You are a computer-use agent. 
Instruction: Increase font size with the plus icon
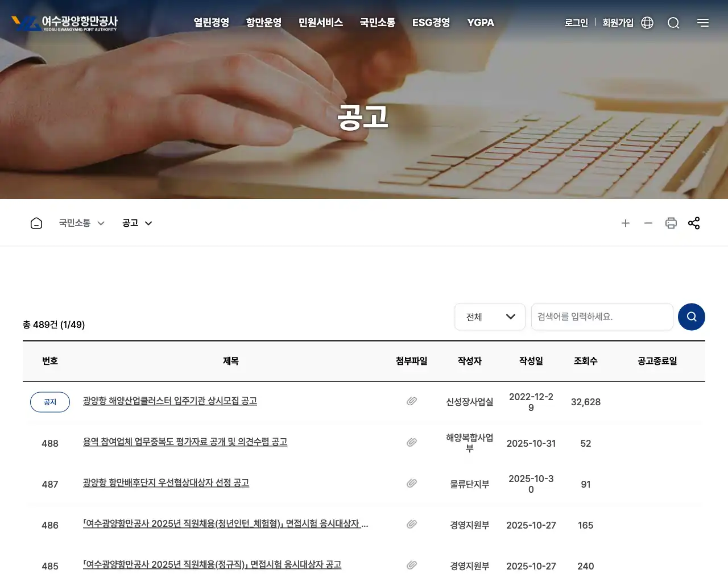626,223
